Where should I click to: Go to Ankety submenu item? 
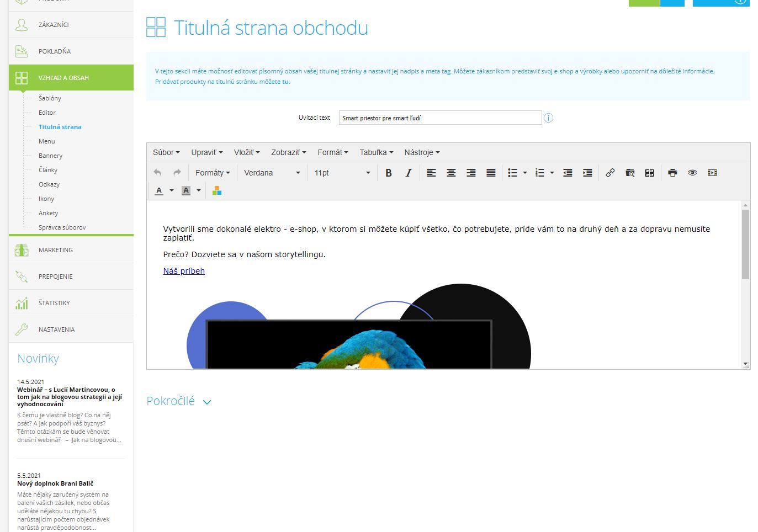click(x=48, y=213)
